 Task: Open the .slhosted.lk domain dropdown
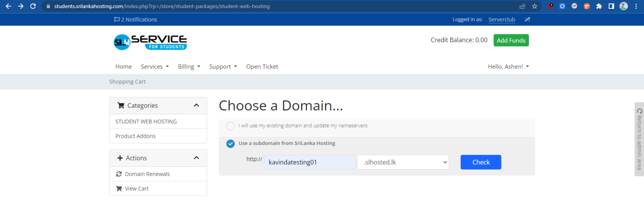[x=402, y=163]
